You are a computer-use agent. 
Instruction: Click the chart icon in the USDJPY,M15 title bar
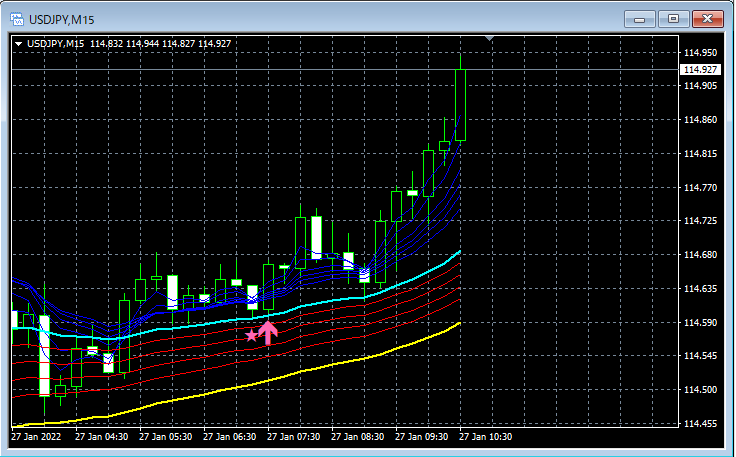(17, 19)
